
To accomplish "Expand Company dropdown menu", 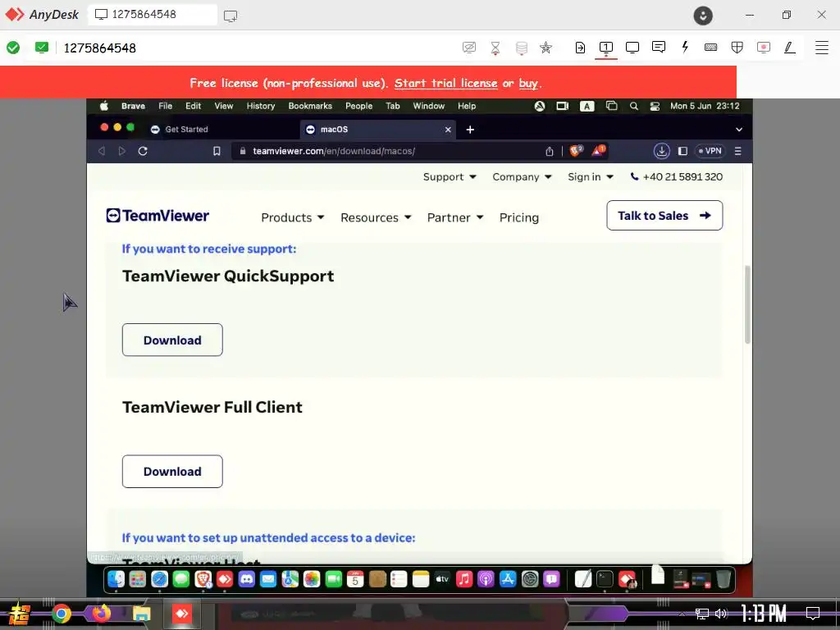I will click(x=522, y=177).
